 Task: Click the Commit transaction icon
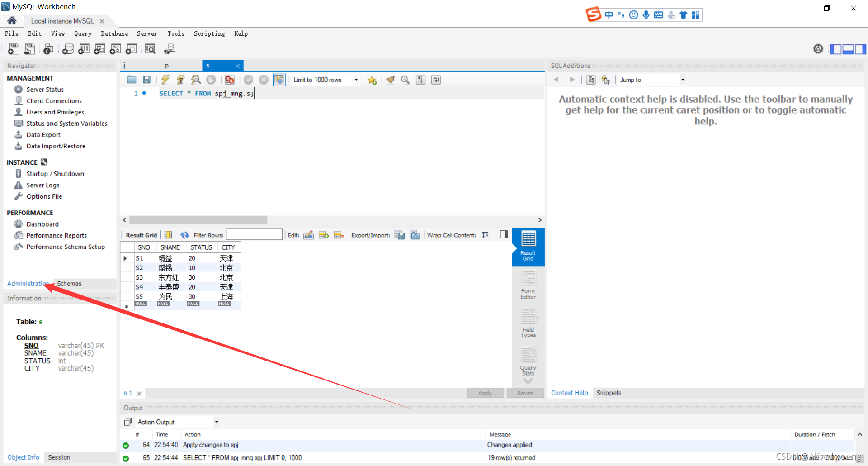(248, 80)
